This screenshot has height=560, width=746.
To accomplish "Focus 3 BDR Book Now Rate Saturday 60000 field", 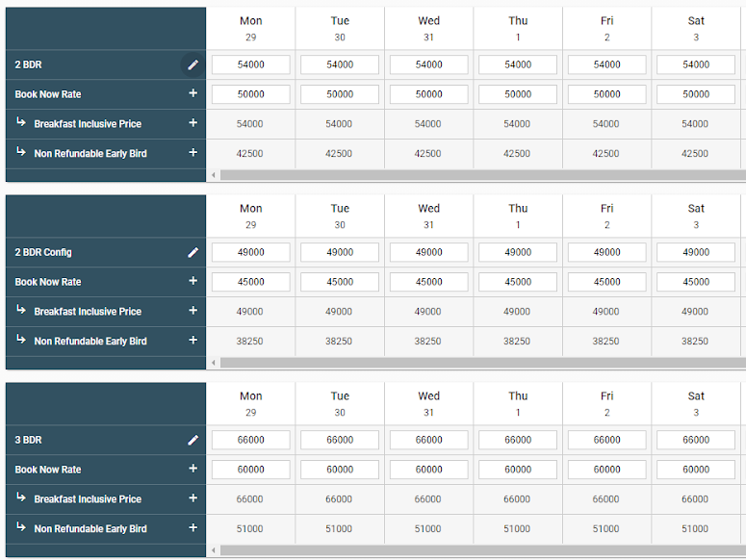I will 696,470.
